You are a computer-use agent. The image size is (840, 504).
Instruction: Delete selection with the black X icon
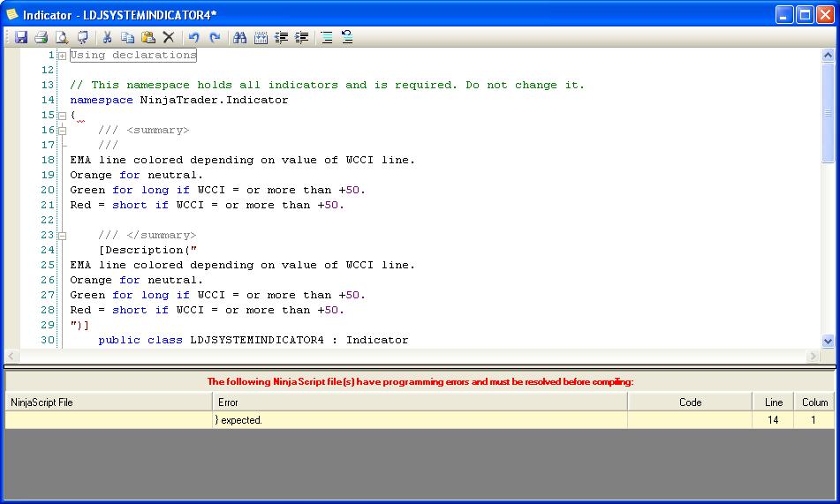point(169,37)
